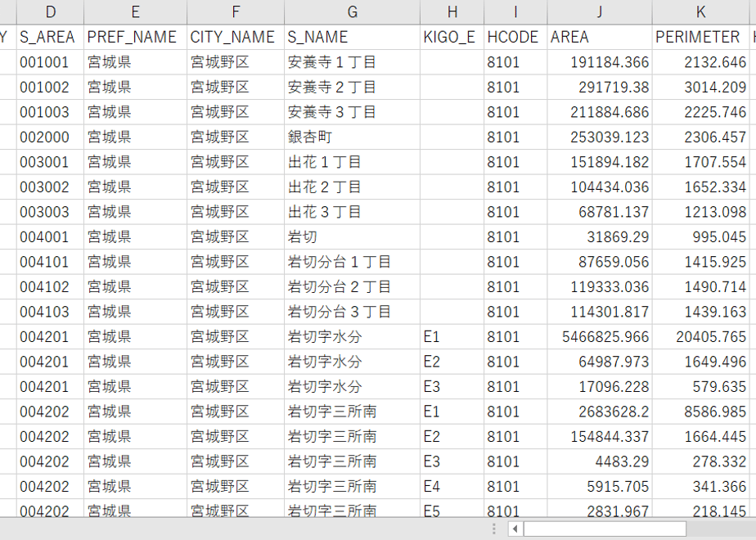Click the S_AREA header cell
756x540 pixels.
(50, 37)
